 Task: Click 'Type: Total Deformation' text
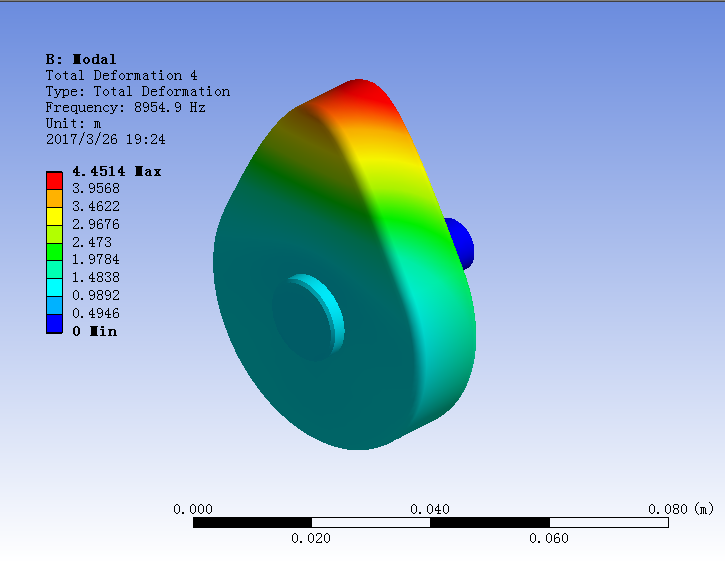click(138, 92)
